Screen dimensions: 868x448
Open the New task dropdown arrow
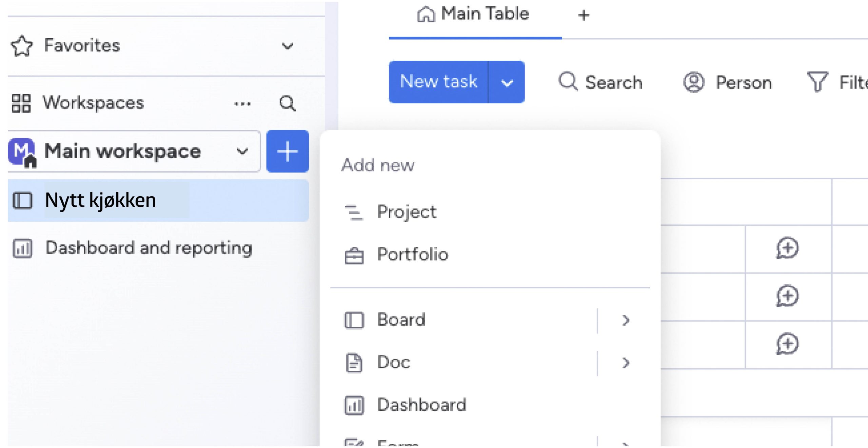(x=507, y=82)
